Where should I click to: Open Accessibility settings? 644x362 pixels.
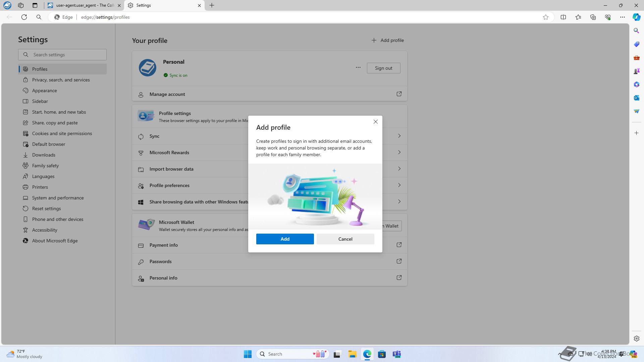click(62, 230)
